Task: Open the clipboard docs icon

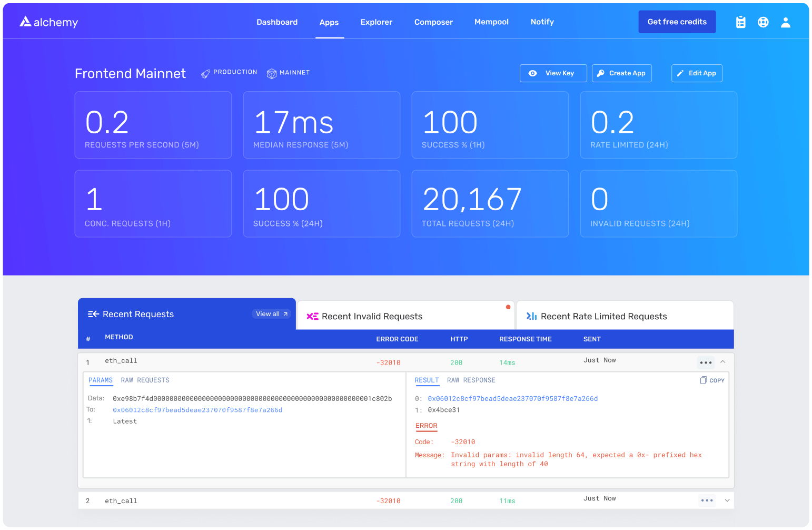Action: tap(741, 22)
